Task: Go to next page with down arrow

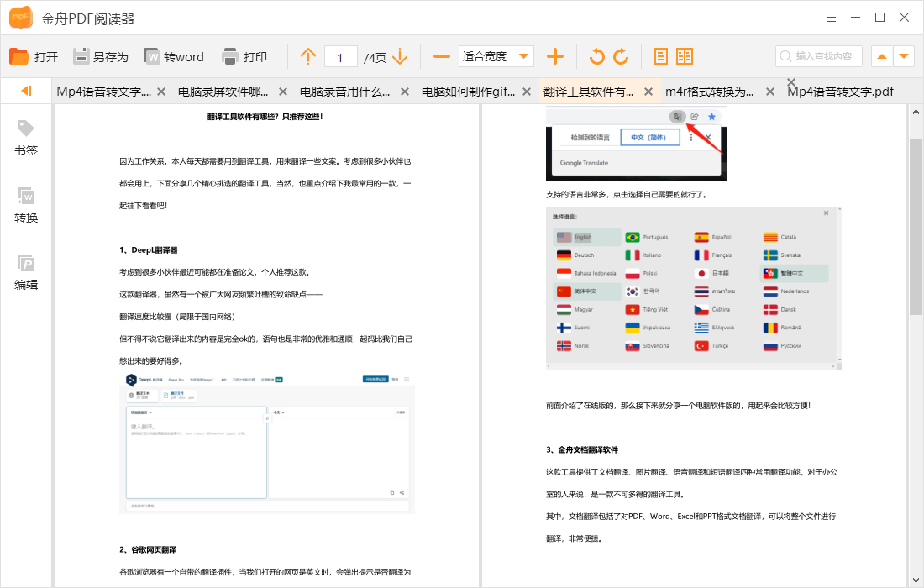Action: pyautogui.click(x=400, y=56)
